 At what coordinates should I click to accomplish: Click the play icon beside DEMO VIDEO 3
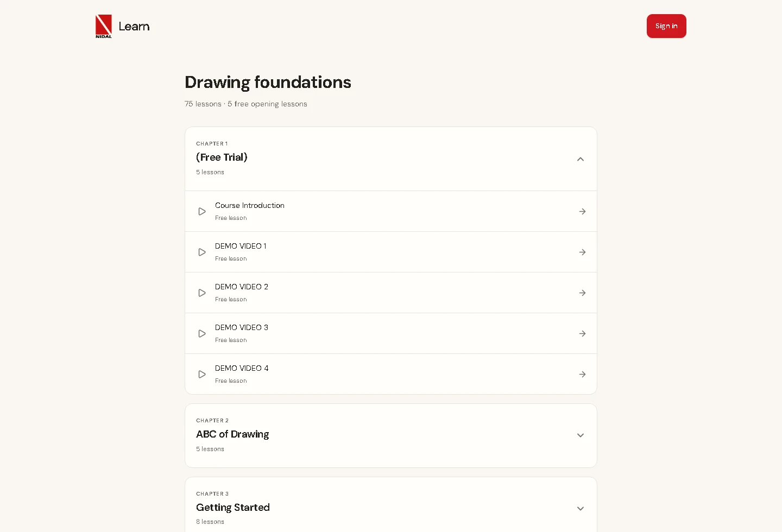coord(202,334)
